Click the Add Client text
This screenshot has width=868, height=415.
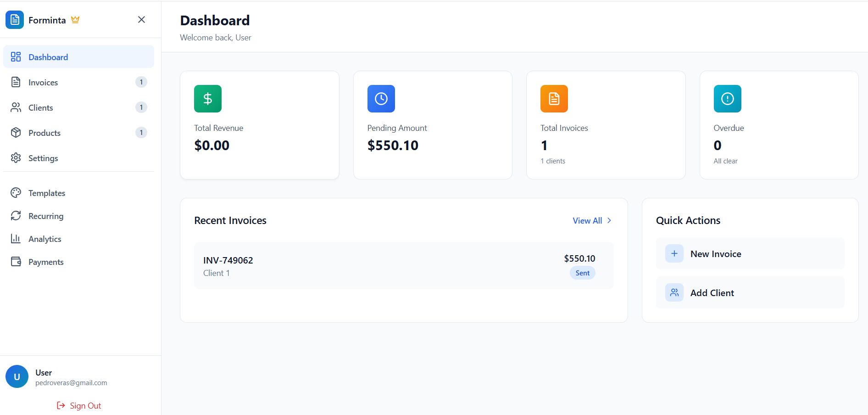tap(712, 293)
